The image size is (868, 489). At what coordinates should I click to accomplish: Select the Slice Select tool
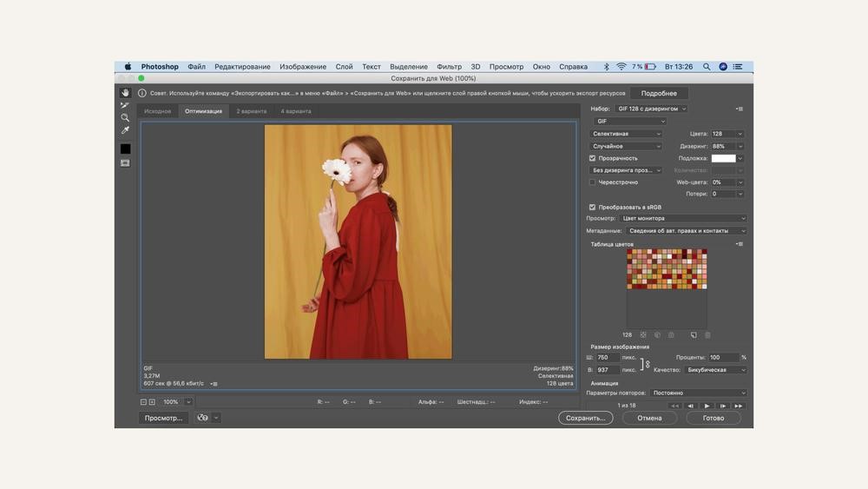pyautogui.click(x=125, y=105)
